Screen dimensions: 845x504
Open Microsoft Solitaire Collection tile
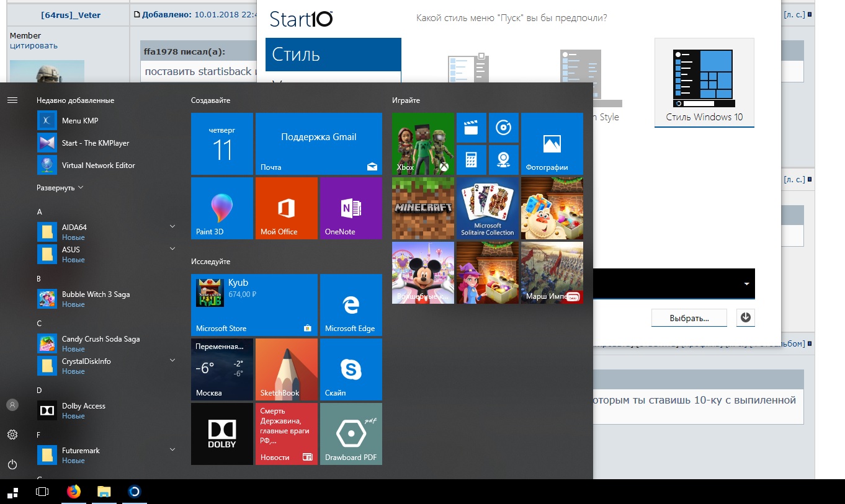click(488, 208)
